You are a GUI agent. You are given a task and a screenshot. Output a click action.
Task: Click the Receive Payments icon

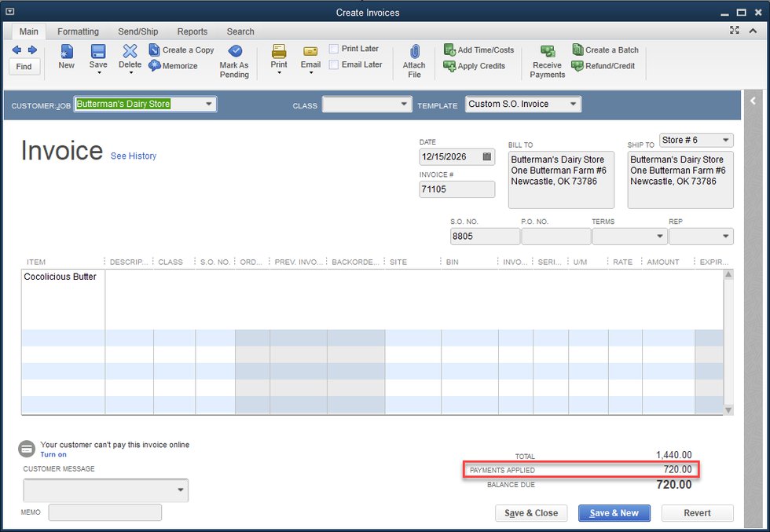[x=548, y=52]
